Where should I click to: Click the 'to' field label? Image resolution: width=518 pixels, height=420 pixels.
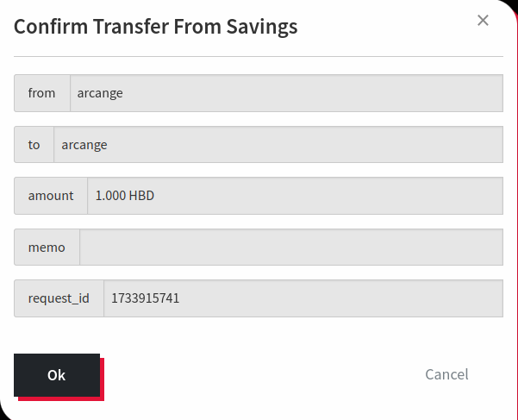click(34, 145)
